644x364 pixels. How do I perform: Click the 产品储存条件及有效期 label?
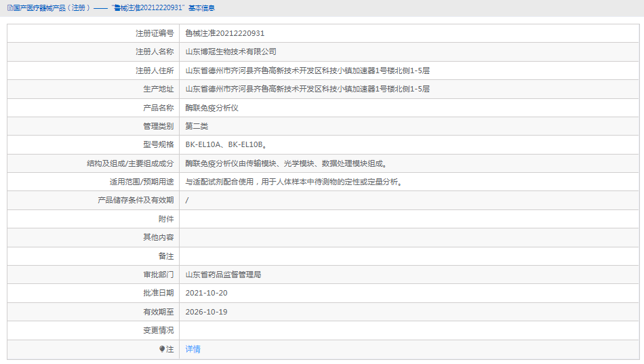[x=136, y=201]
